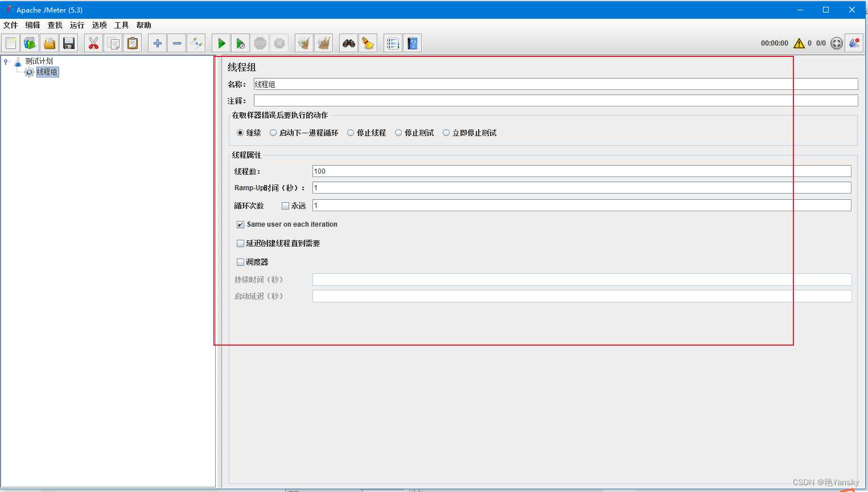This screenshot has width=868, height=492.
Task: Maximize the JMeter window
Action: (x=826, y=10)
